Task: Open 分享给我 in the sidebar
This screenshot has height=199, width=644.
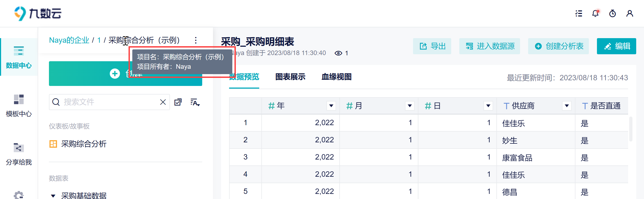Action: tap(19, 154)
